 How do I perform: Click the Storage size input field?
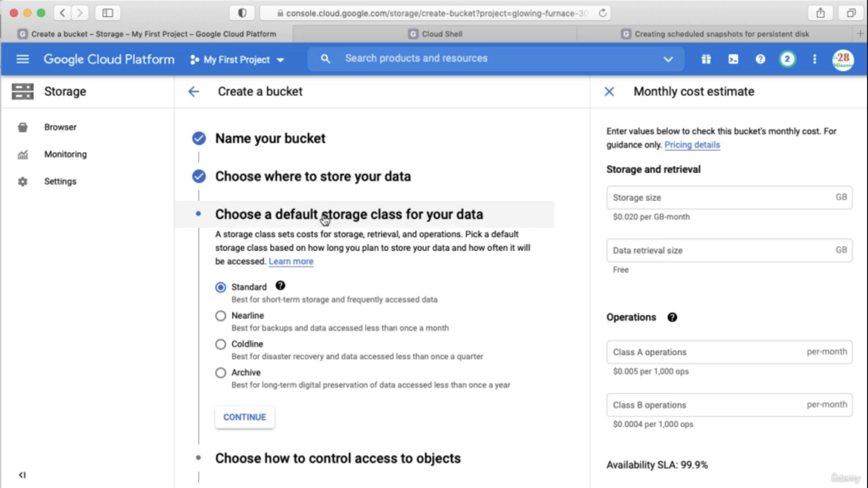[x=729, y=198]
